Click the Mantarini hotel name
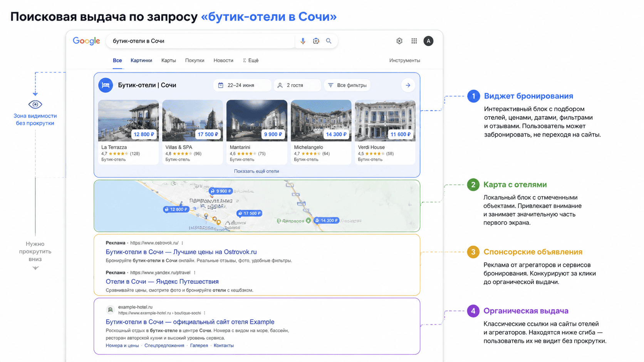This screenshot has width=644, height=362. [240, 147]
